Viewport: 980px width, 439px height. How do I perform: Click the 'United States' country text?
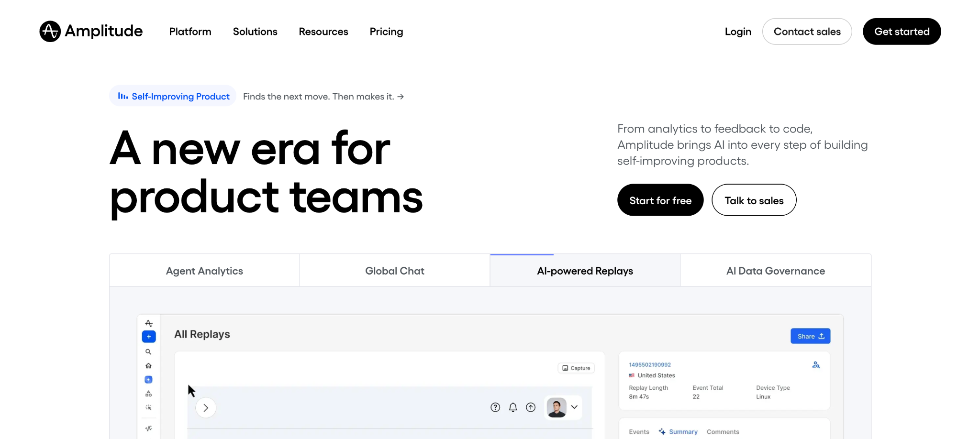tap(657, 375)
